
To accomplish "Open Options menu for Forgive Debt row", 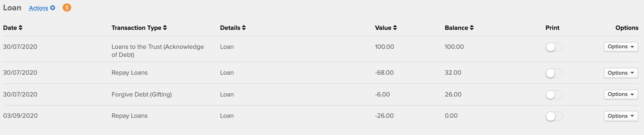I will [621, 94].
